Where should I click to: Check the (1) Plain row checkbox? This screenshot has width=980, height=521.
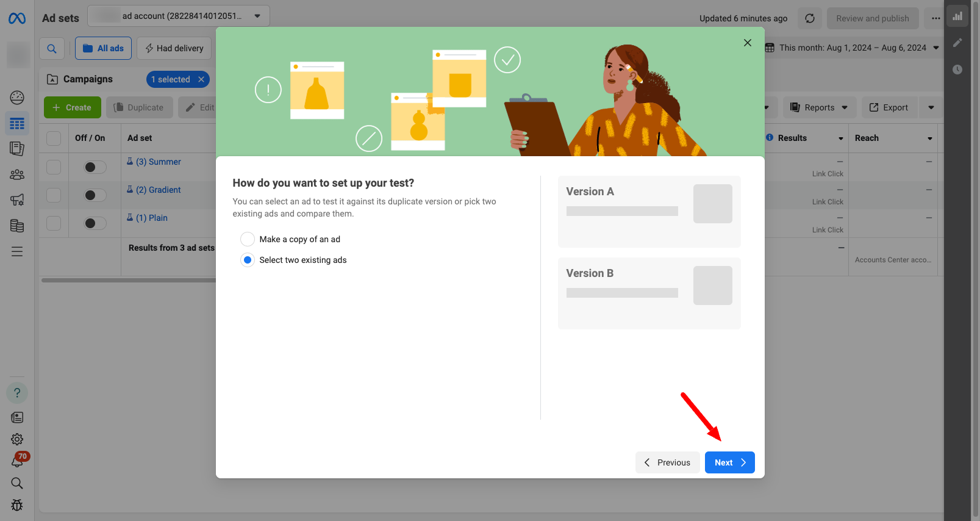coord(54,223)
